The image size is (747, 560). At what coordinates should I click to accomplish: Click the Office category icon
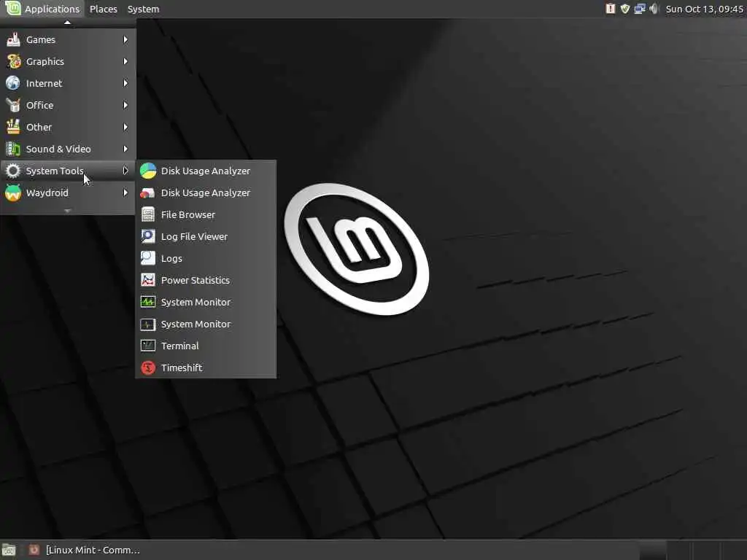pos(13,105)
